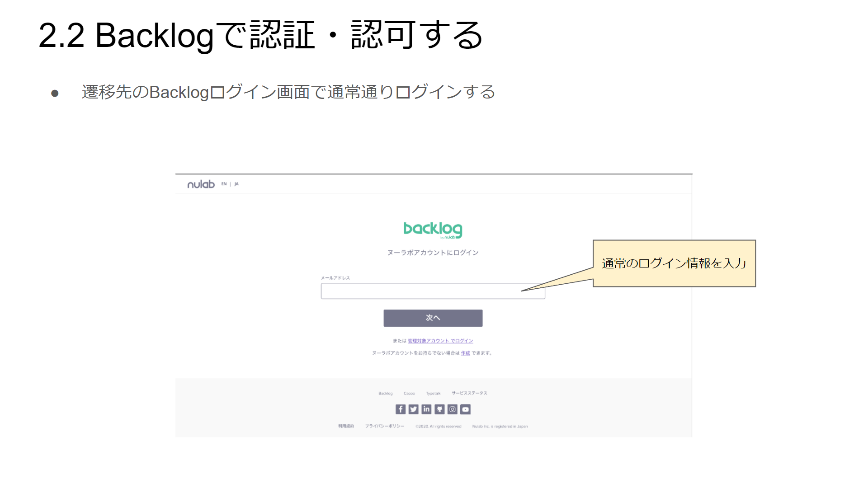
Task: Open the LinkedIn icon
Action: pyautogui.click(x=426, y=409)
